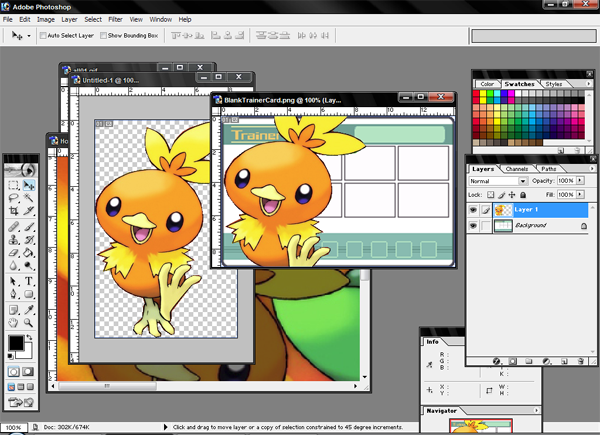Switch to the Channels tab

point(517,169)
